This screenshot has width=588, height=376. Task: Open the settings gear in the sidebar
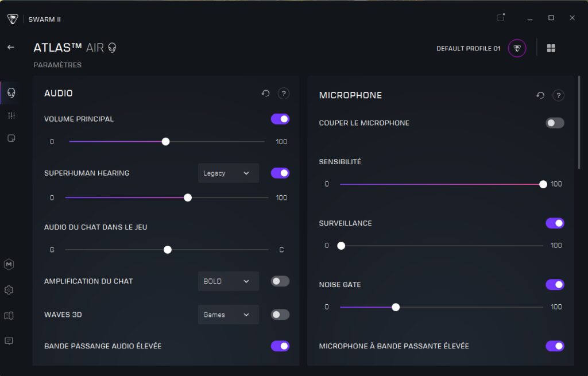click(9, 290)
